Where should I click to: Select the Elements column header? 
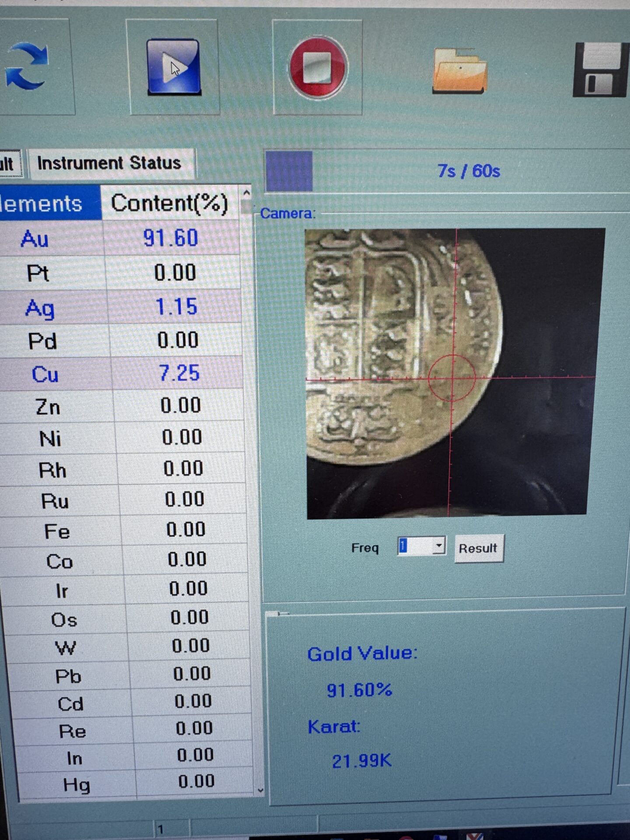(49, 203)
